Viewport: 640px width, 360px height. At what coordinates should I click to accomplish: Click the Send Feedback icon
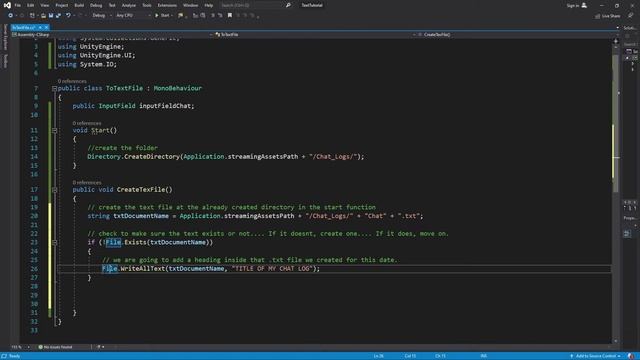[x=631, y=16]
